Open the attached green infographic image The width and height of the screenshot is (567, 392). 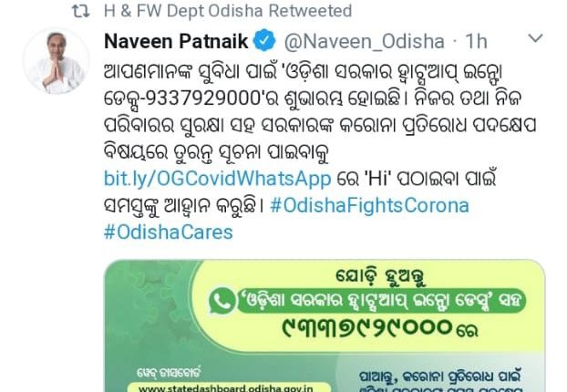tap(325, 325)
